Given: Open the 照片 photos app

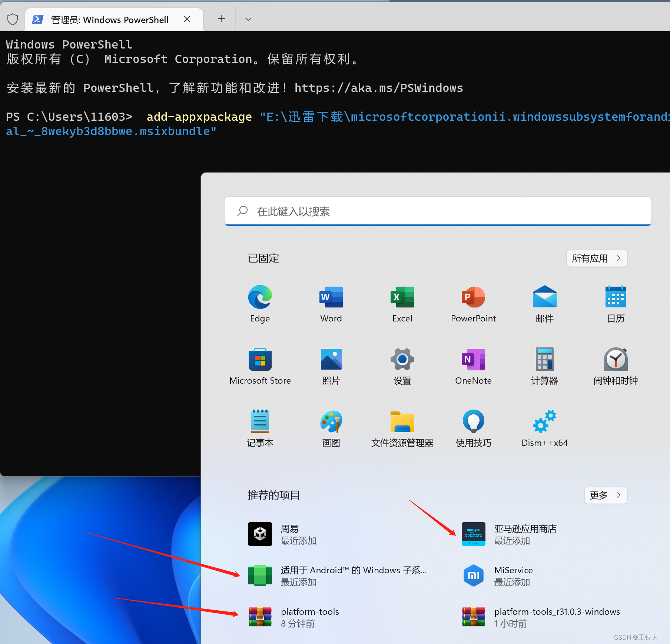Looking at the screenshot, I should [x=331, y=366].
